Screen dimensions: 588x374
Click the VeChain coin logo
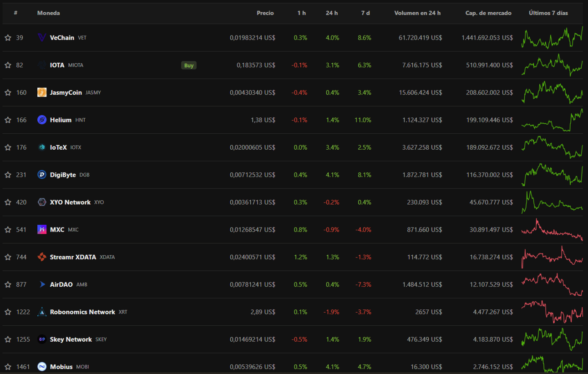42,38
